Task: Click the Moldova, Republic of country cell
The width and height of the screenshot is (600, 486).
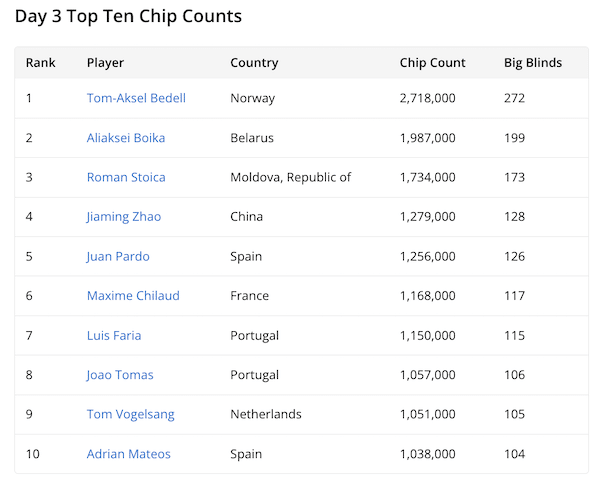Action: pyautogui.click(x=291, y=177)
